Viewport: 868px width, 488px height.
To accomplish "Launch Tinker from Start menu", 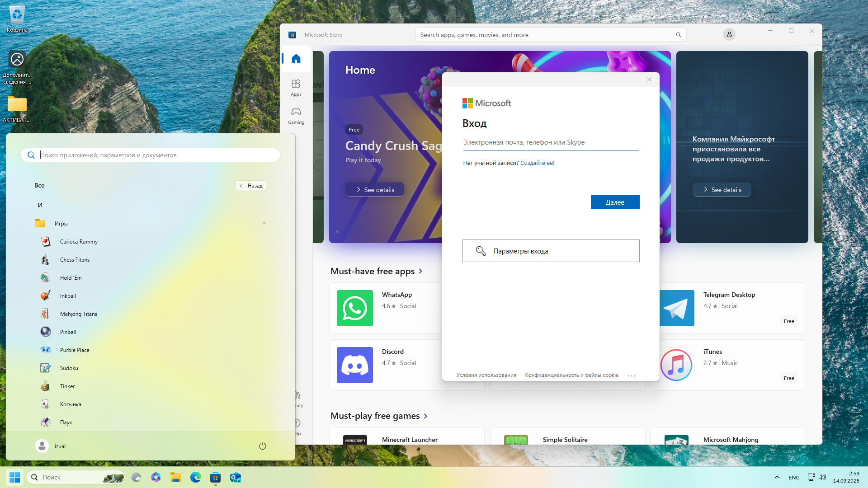I will [151, 386].
